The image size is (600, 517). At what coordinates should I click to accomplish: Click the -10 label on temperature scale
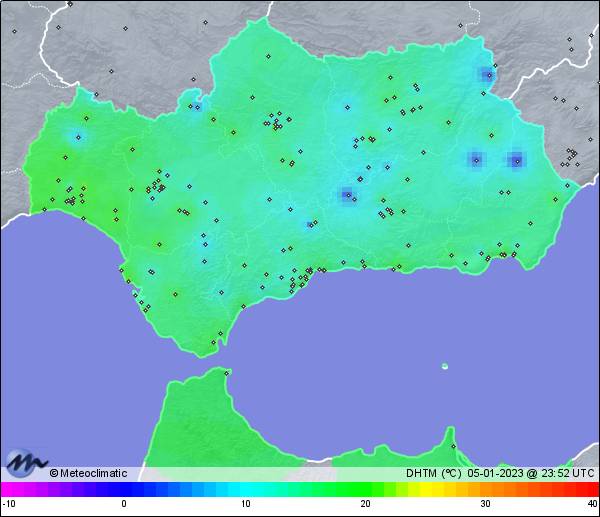coord(7,504)
